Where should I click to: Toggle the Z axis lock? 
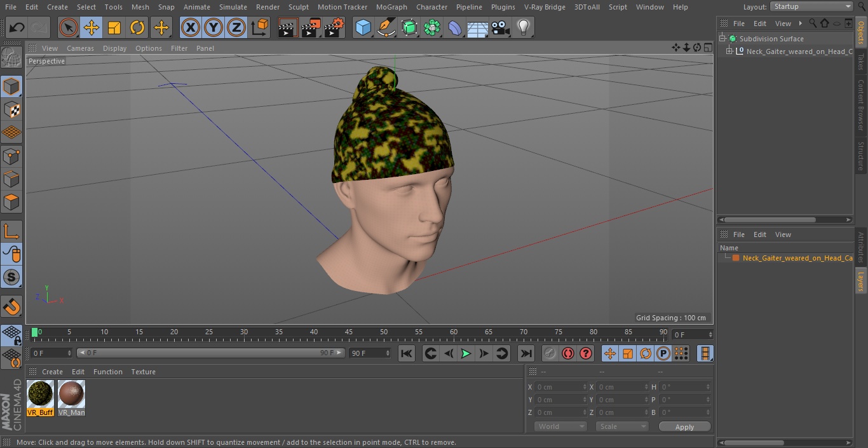pyautogui.click(x=236, y=28)
